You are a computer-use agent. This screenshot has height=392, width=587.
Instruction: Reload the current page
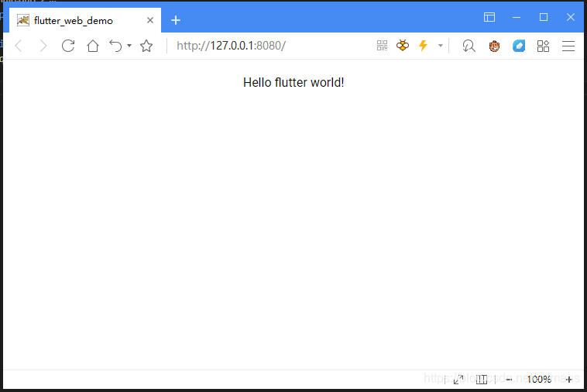[68, 46]
